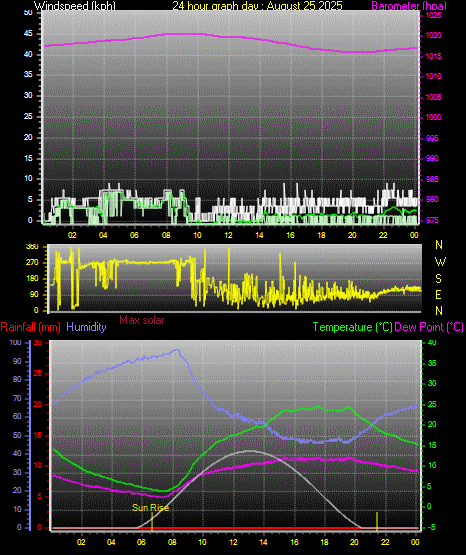The width and height of the screenshot is (466, 555).
Task: Click the red "Rainfall (mm)" legend label
Action: (x=30, y=327)
